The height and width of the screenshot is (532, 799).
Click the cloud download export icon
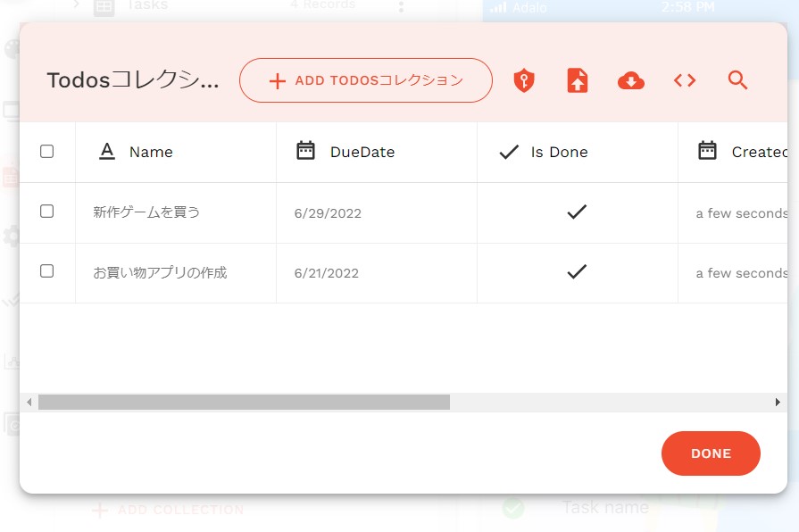tap(631, 81)
